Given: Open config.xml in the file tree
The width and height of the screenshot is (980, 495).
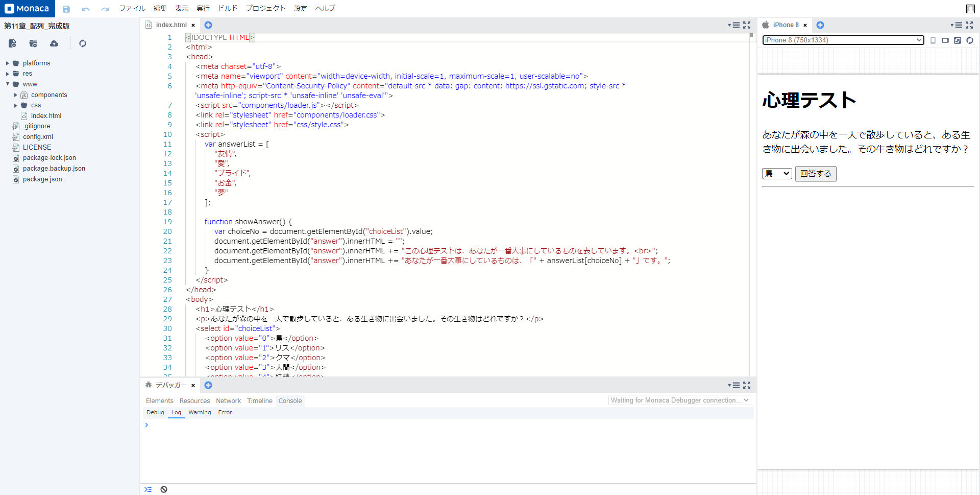Looking at the screenshot, I should pyautogui.click(x=38, y=137).
